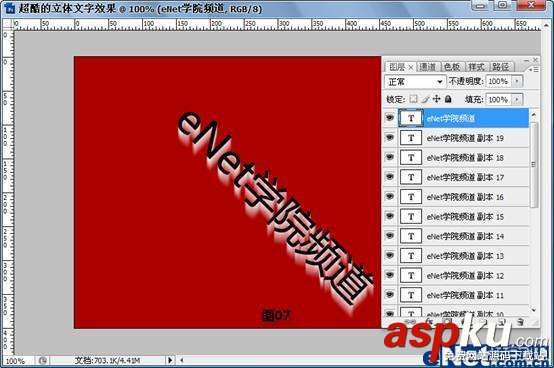Hide layer 副本 18 via its eye icon
The image size is (554, 368).
click(x=390, y=157)
